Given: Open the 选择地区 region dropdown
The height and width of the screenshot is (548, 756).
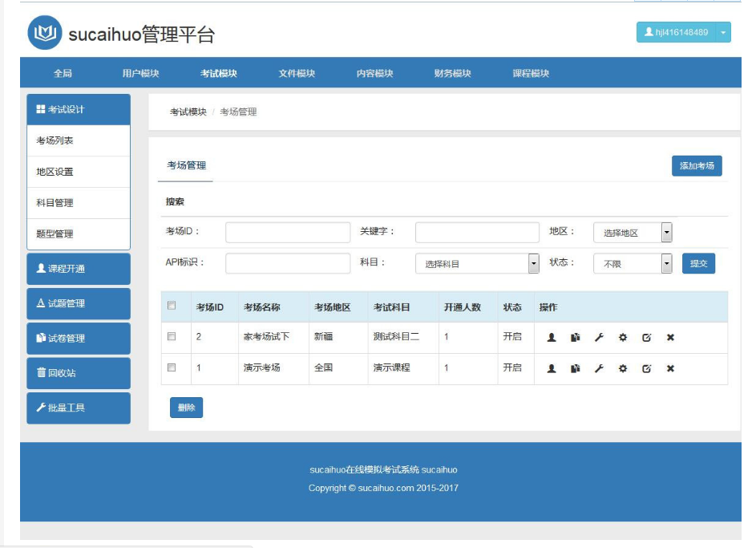Looking at the screenshot, I should 633,233.
